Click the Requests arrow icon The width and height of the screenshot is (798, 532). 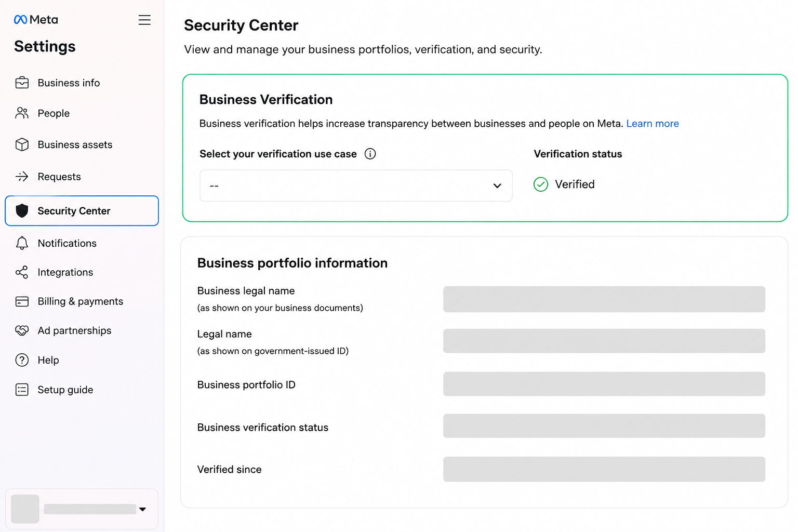click(22, 177)
